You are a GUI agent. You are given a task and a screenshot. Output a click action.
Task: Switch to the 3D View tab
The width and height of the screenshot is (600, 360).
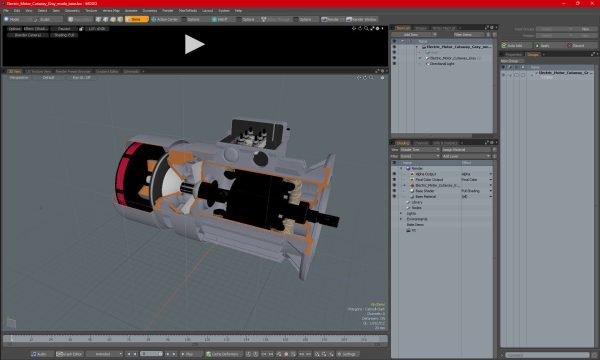click(x=14, y=72)
